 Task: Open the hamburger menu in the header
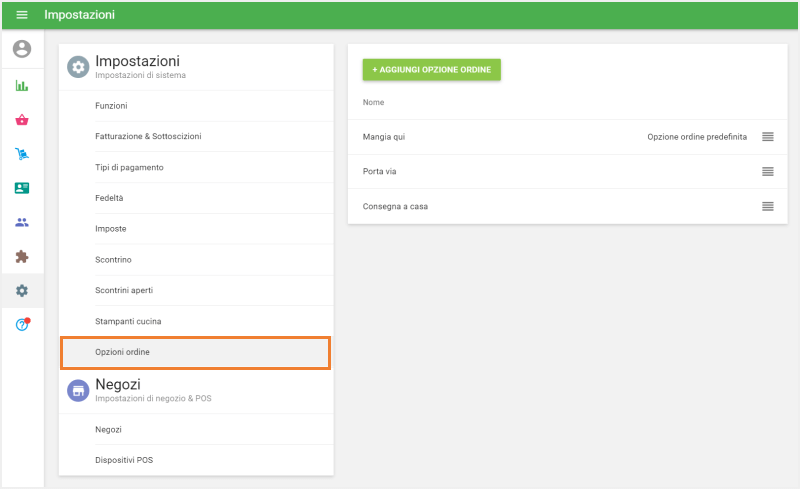(x=22, y=15)
